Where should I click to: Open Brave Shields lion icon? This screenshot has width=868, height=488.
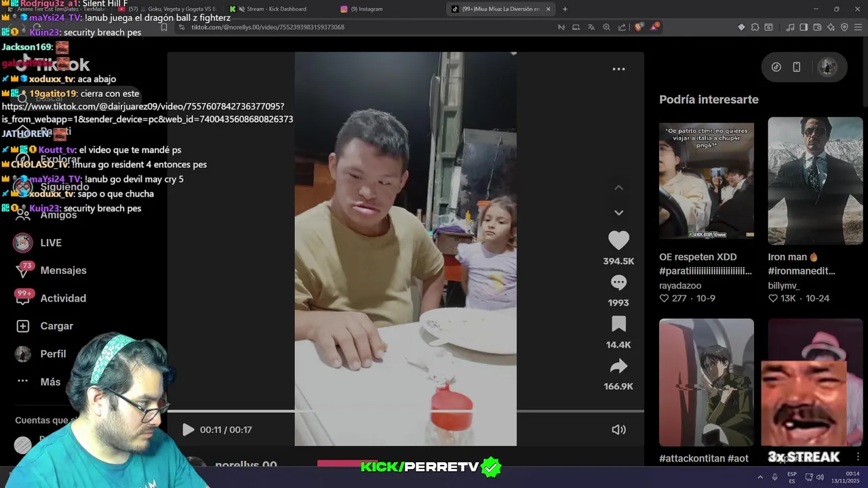[639, 27]
